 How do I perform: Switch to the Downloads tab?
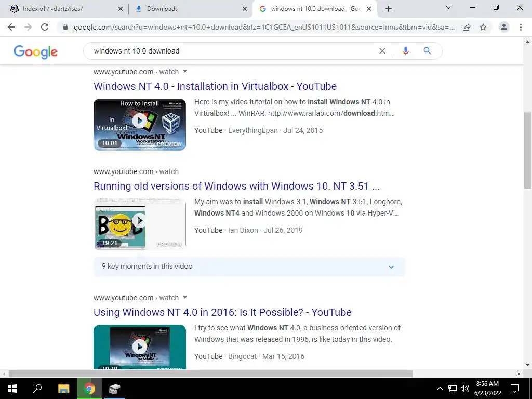coord(190,9)
